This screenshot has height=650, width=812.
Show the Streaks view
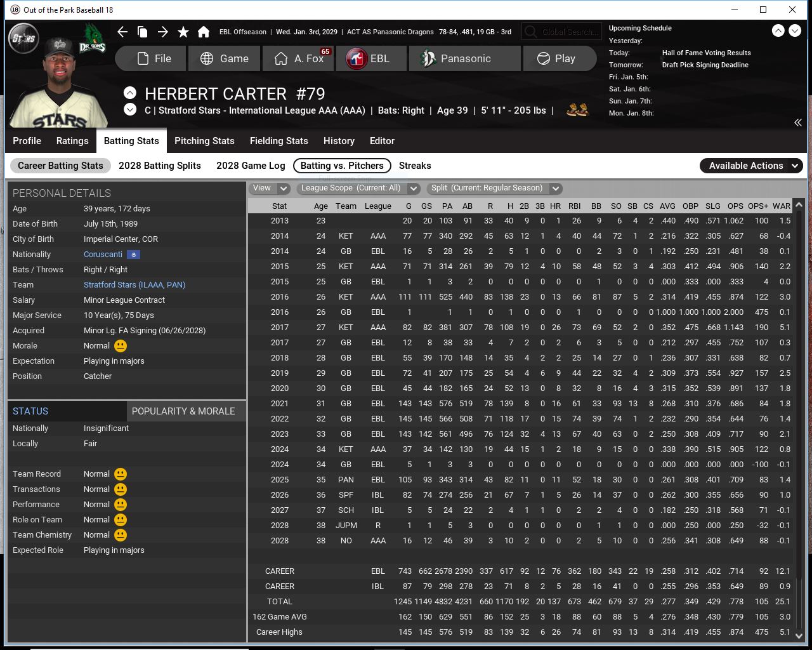pyautogui.click(x=415, y=166)
